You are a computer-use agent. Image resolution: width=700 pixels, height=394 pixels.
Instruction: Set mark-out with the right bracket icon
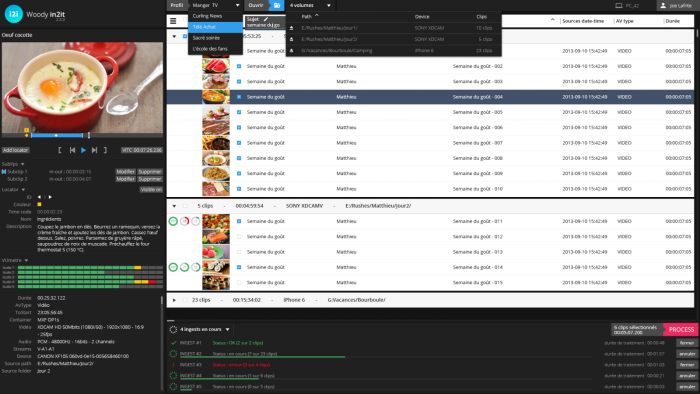pyautogui.click(x=105, y=150)
